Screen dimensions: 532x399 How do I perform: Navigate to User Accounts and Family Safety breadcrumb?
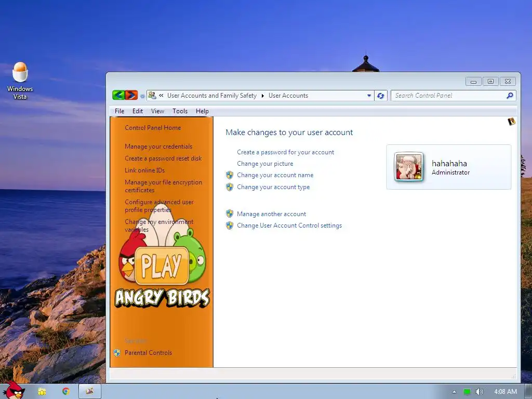[212, 96]
